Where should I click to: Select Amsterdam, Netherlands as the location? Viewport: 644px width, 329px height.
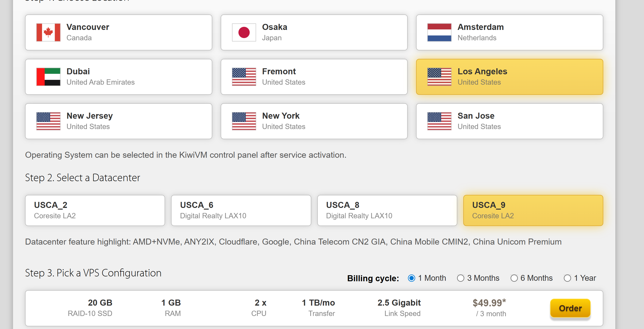pos(510,32)
